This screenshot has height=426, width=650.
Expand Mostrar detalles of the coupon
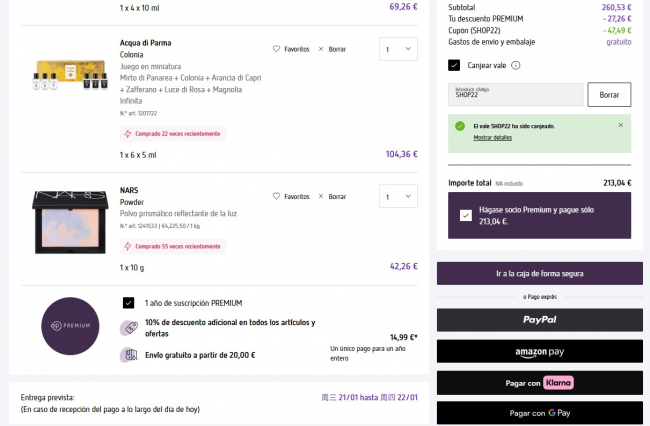click(492, 137)
